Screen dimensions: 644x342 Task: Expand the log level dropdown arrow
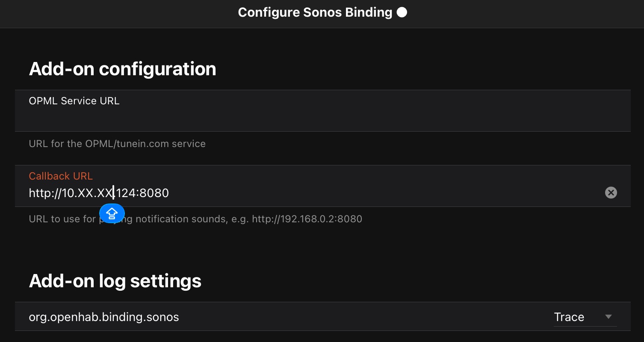point(609,317)
